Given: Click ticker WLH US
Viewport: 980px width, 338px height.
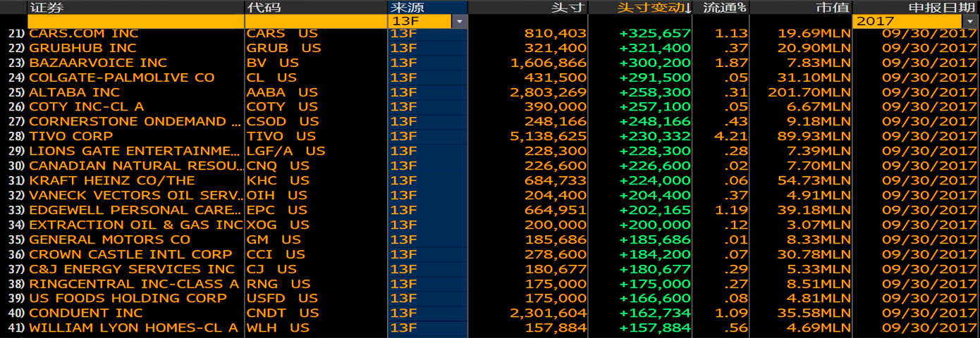Looking at the screenshot, I should pos(278,327).
